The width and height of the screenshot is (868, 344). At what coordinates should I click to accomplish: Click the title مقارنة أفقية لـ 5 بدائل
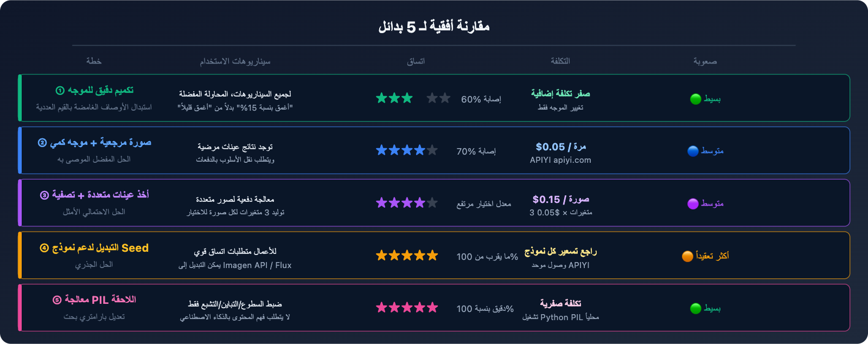434,27
